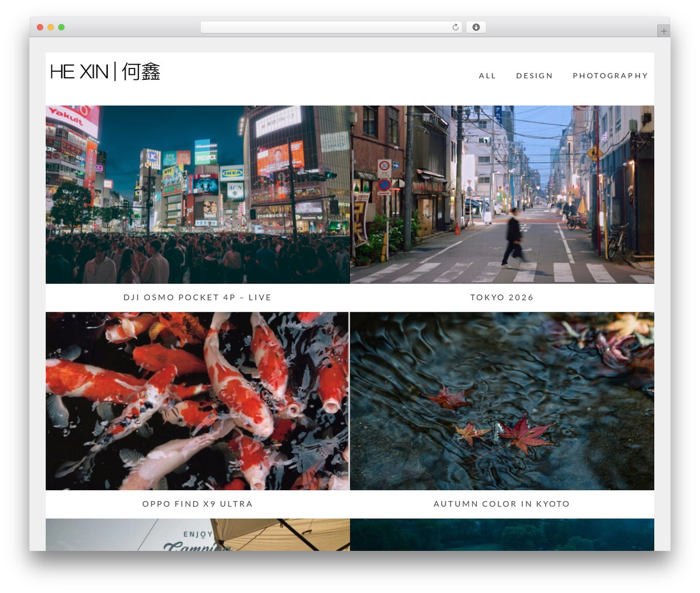Click the 'AUTUMN COLOR IN KYOTO' title

pos(502,504)
